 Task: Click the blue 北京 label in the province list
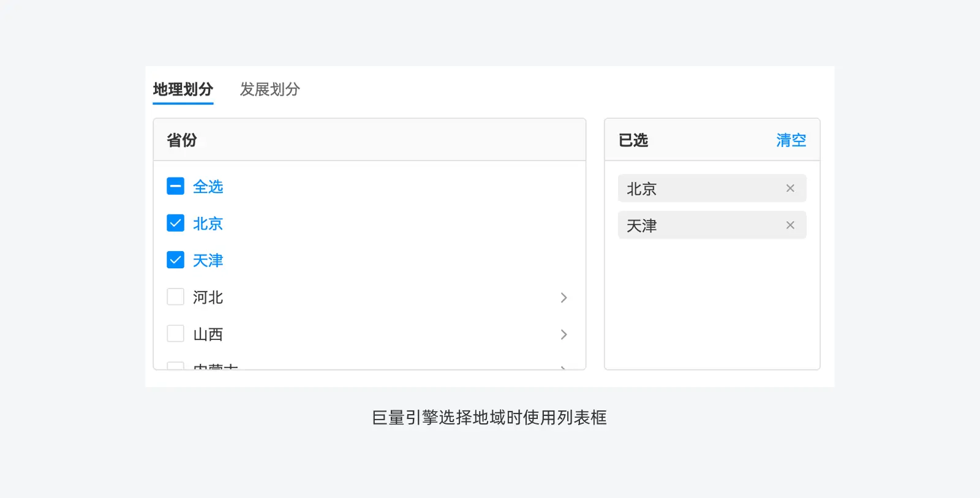[208, 224]
